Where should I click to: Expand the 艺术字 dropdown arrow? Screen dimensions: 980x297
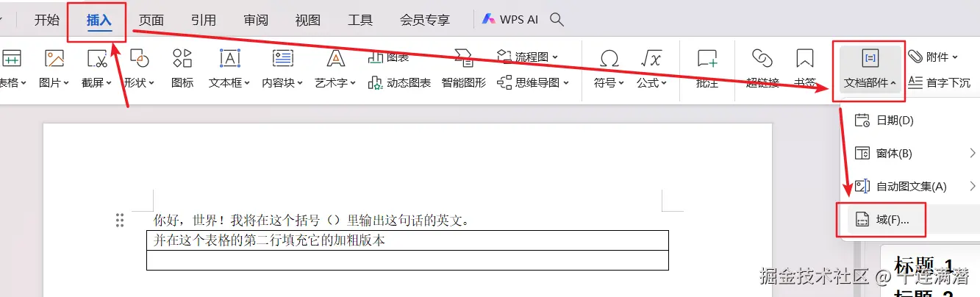pos(353,84)
